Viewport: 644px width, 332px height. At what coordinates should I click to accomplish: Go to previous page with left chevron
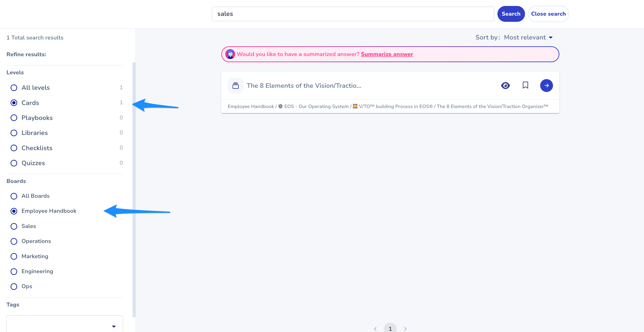click(375, 328)
